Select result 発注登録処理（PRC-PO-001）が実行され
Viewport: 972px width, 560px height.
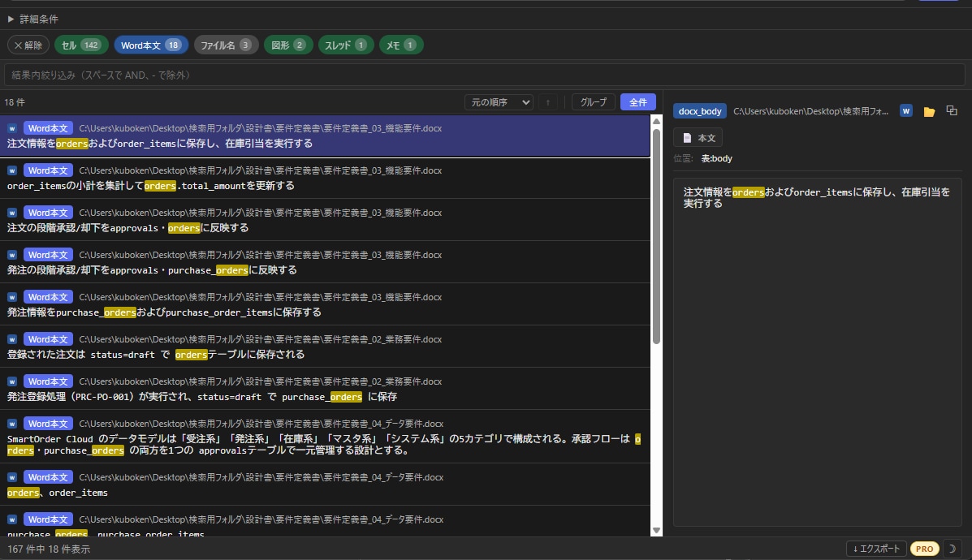(325, 389)
